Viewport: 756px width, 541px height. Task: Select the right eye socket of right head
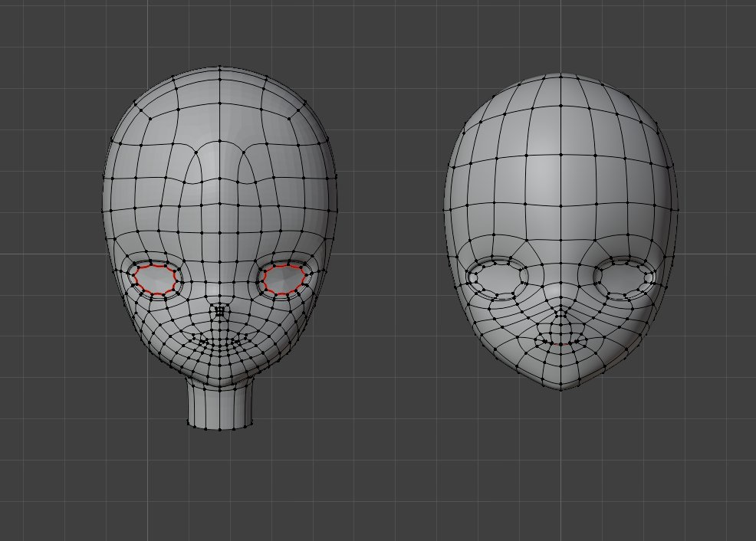[x=624, y=277]
